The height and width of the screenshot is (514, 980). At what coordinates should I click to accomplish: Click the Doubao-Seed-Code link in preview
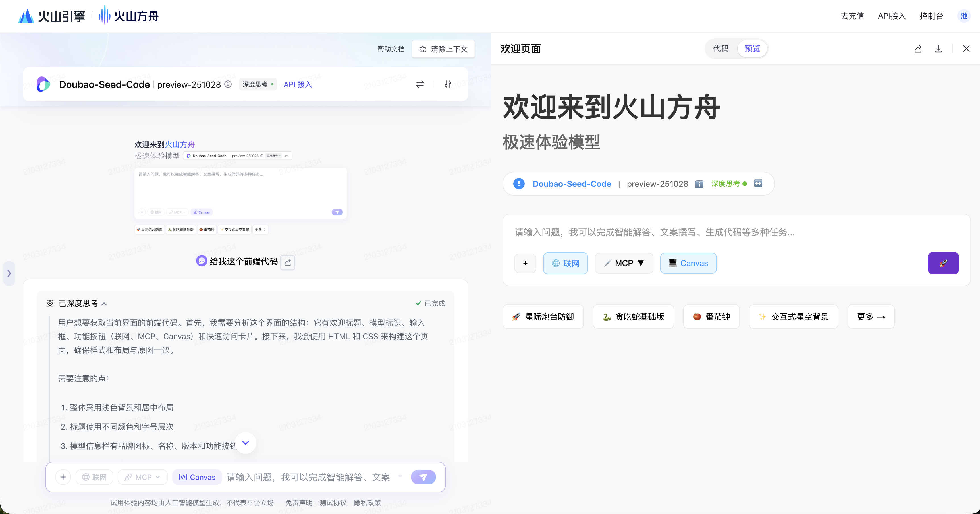[x=571, y=184]
